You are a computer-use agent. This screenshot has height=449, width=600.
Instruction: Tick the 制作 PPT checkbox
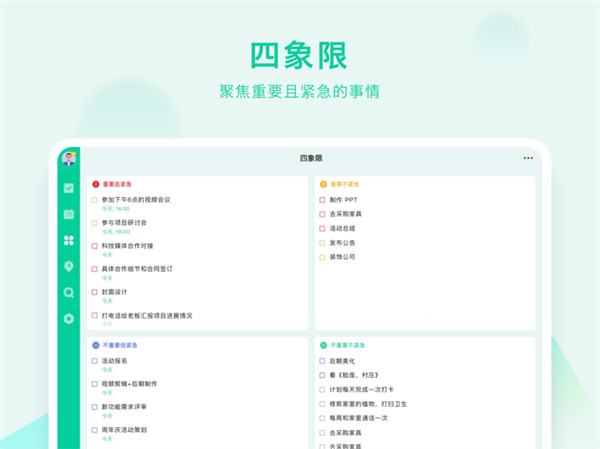(x=322, y=200)
